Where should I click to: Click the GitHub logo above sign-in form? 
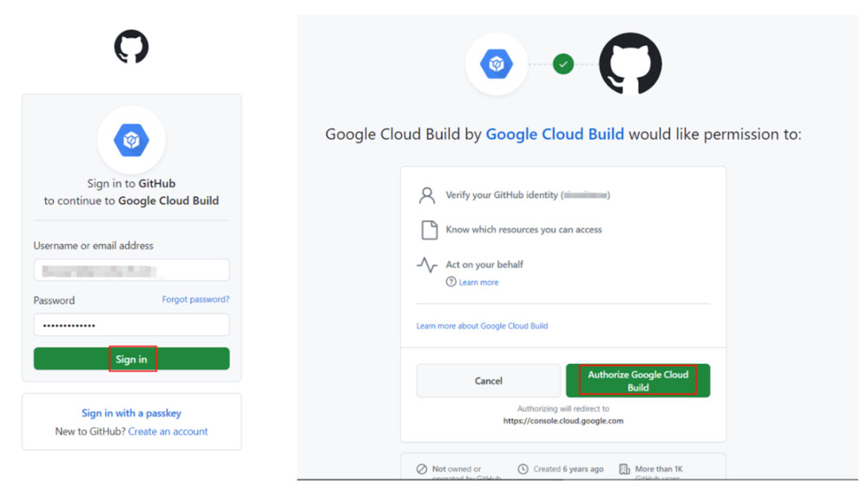coord(131,47)
